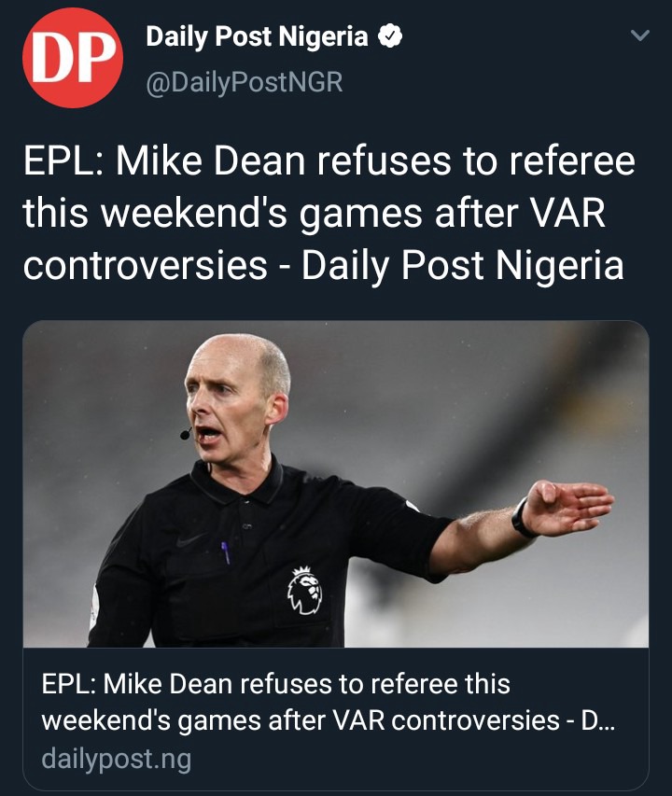
Task: Expand the tweet options chevron
Action: click(639, 35)
